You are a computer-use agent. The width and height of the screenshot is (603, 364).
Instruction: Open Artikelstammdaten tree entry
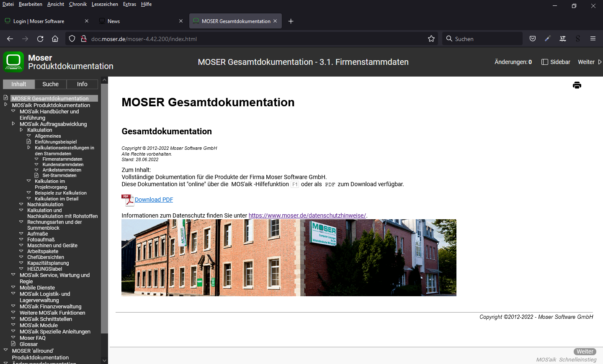(62, 170)
